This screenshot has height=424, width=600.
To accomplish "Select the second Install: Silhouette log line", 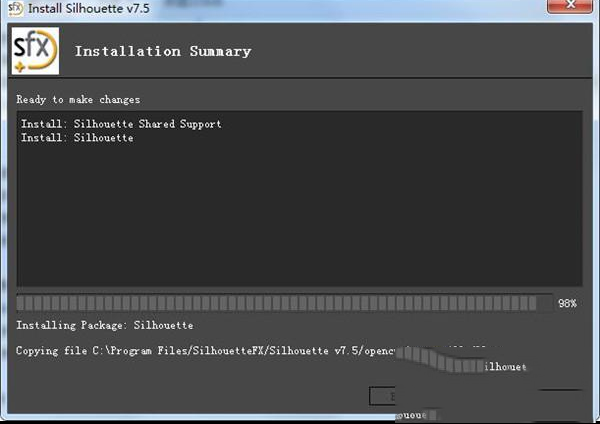I will [77, 138].
